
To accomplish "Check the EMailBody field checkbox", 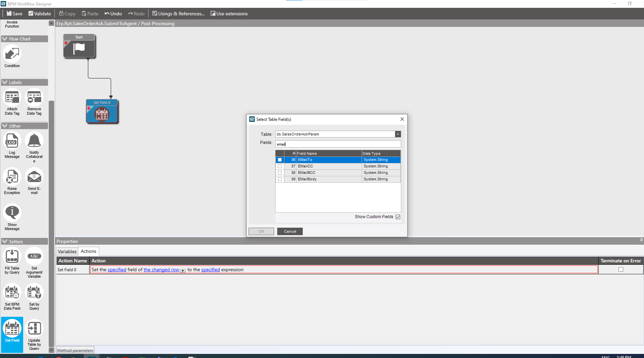I will coord(280,179).
